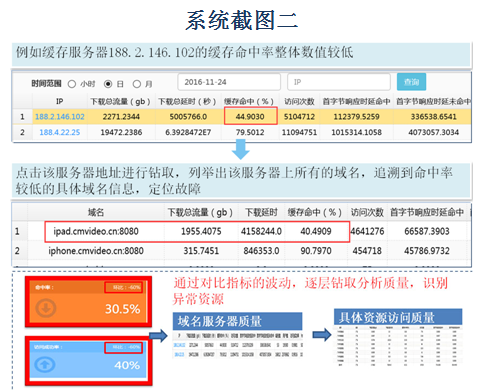The height and width of the screenshot is (390, 485).
Task: Click the 域名服务器质量 header
Action: 237,321
